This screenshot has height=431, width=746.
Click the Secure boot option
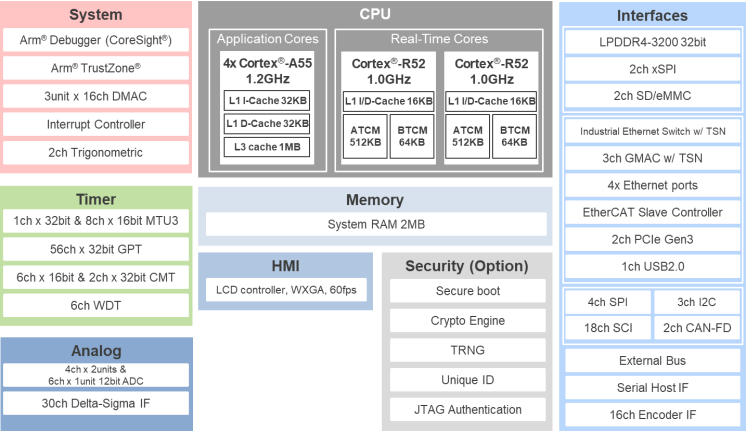(467, 291)
